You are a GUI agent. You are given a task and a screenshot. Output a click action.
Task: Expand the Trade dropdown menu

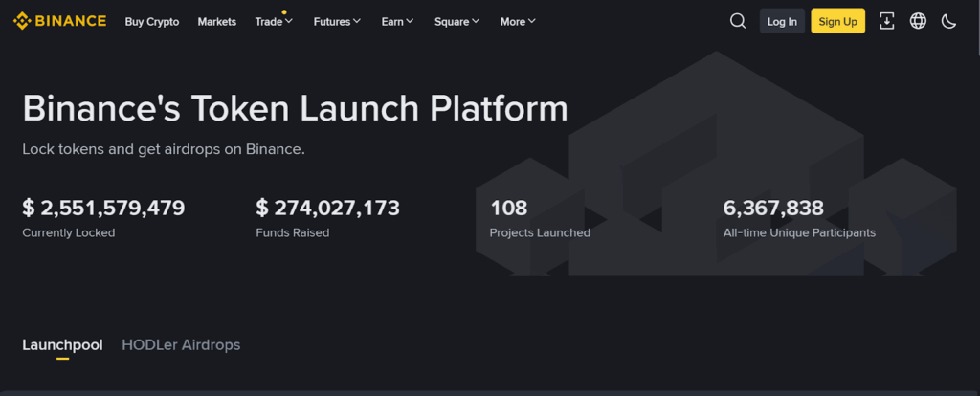coord(274,21)
